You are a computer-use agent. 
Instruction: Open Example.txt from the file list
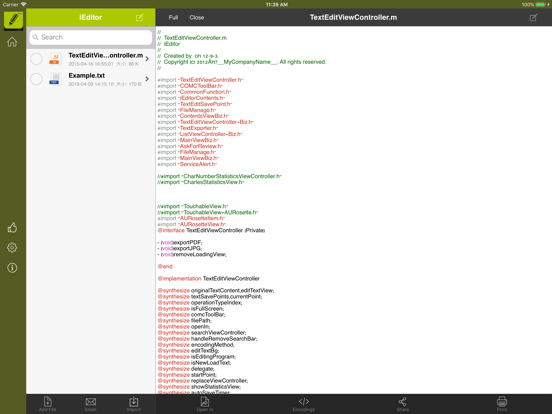coord(90,79)
